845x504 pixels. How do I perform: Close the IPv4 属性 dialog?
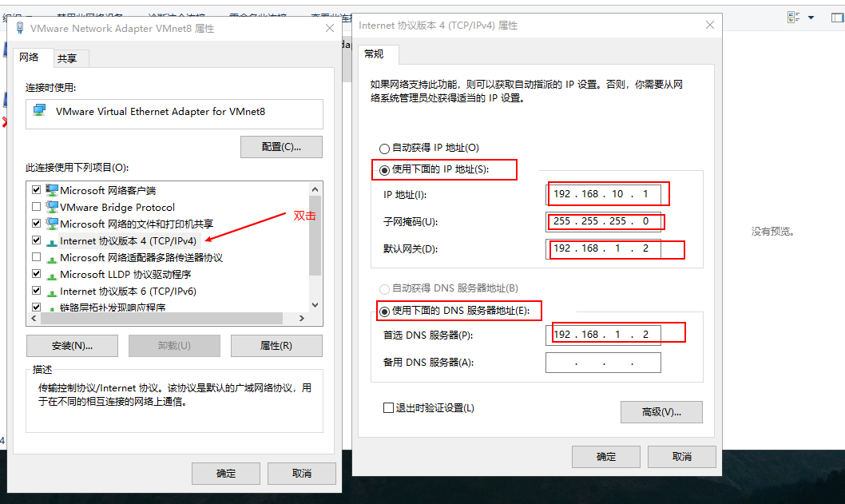point(710,25)
